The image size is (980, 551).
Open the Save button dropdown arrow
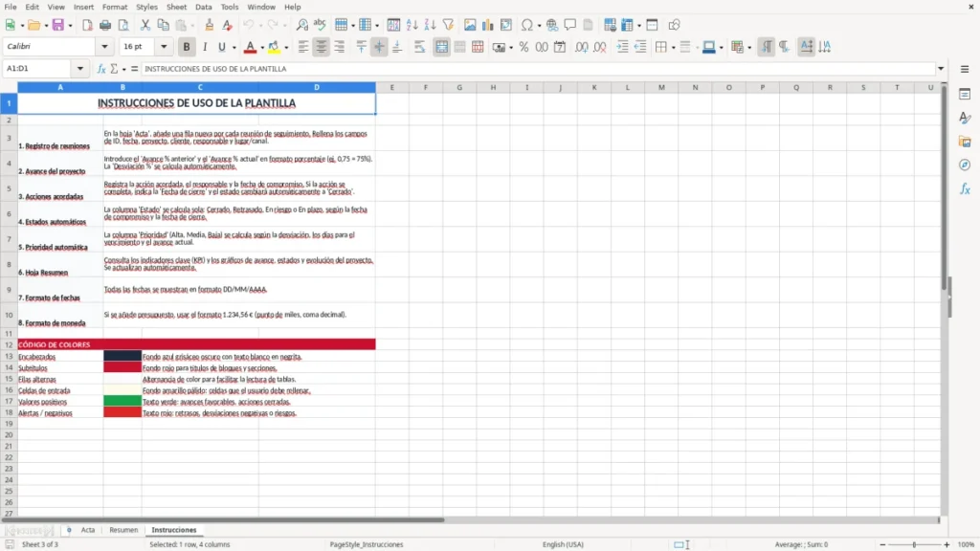click(70, 26)
